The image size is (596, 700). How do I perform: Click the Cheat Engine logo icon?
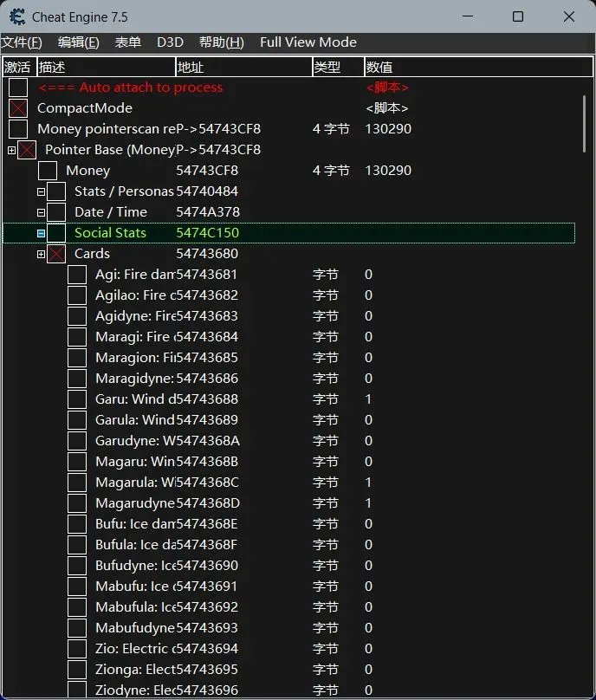click(17, 17)
